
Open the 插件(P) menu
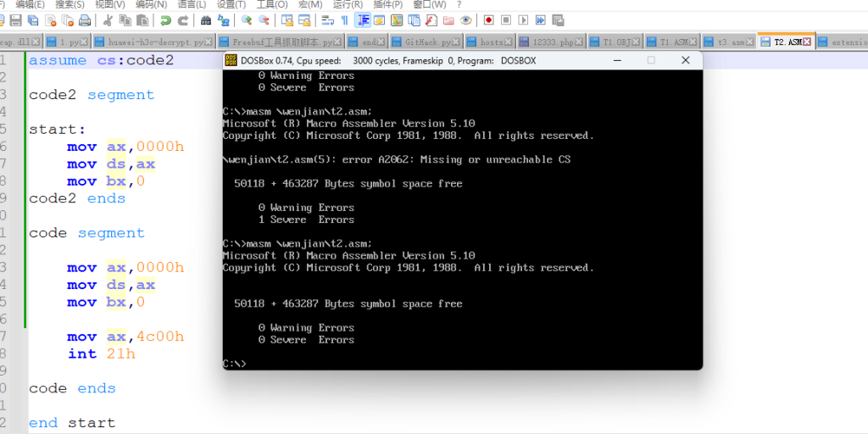(386, 4)
